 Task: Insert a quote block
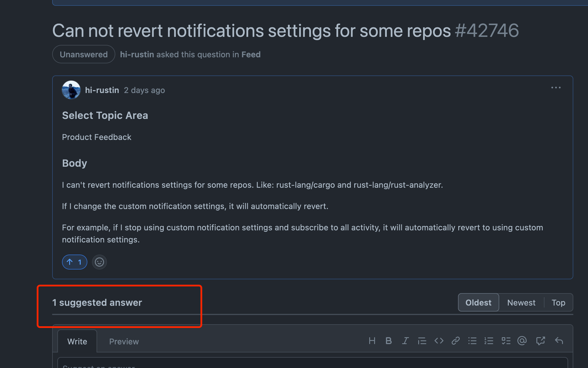point(422,341)
